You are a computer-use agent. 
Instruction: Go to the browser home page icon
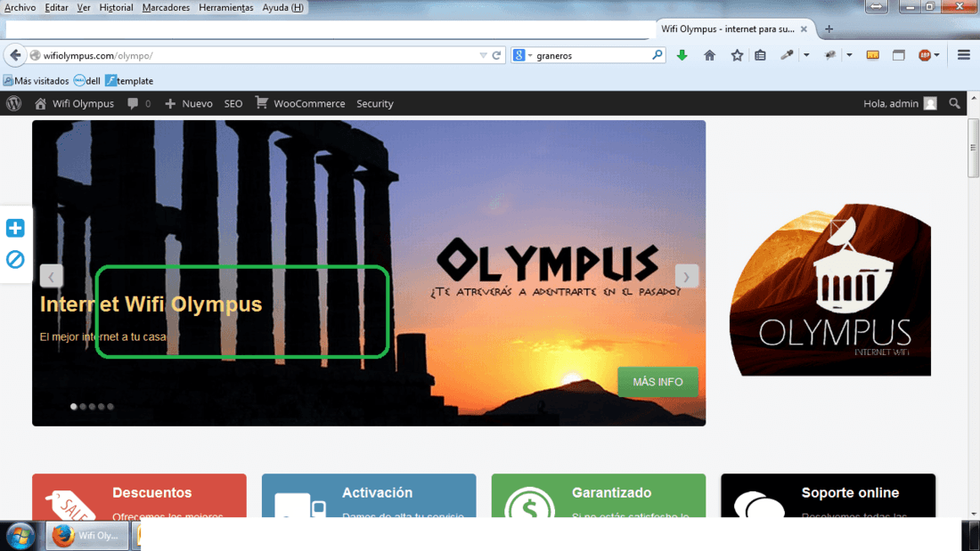click(x=709, y=55)
